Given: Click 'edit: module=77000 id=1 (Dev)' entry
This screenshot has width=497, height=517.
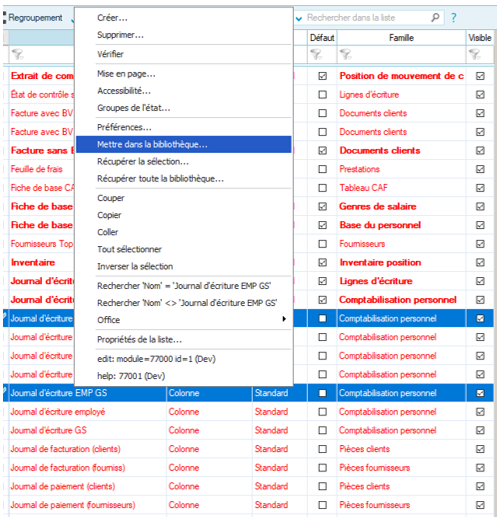Looking at the screenshot, I should pyautogui.click(x=184, y=359).
